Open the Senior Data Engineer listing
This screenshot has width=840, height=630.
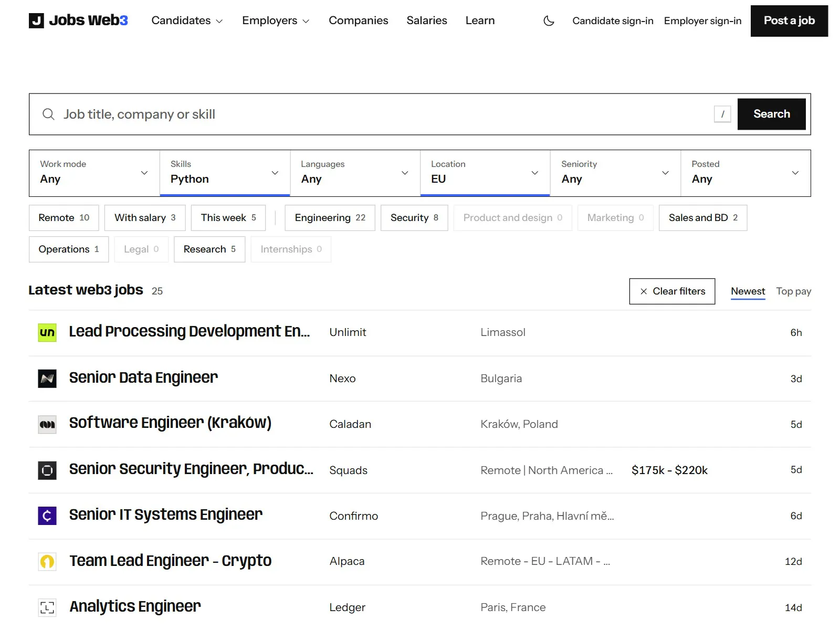[143, 378]
